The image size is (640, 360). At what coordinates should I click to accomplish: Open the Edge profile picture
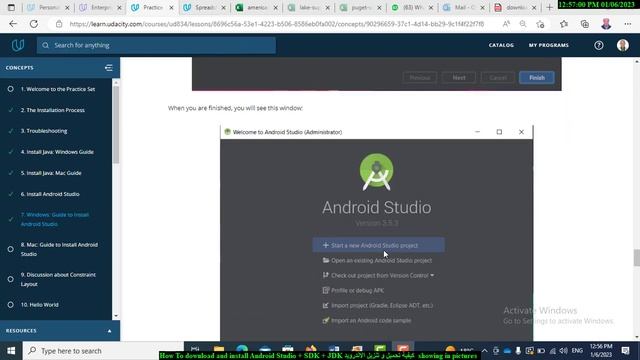[606, 24]
